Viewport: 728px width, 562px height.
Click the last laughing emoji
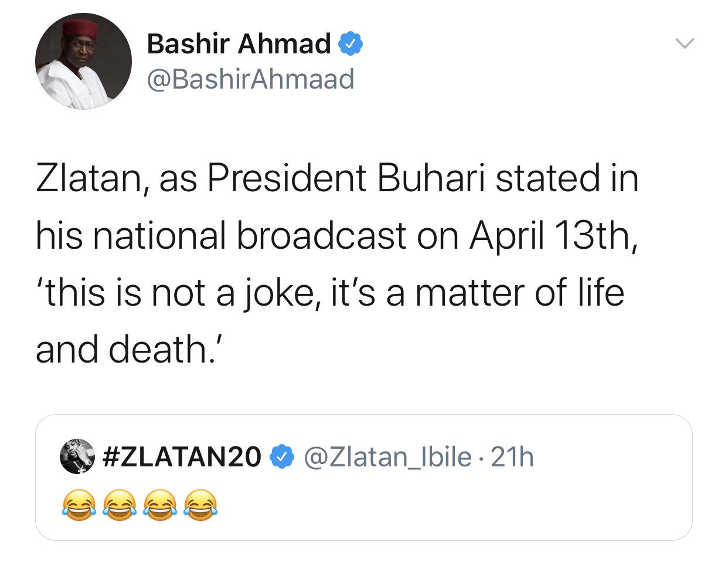pos(201,505)
